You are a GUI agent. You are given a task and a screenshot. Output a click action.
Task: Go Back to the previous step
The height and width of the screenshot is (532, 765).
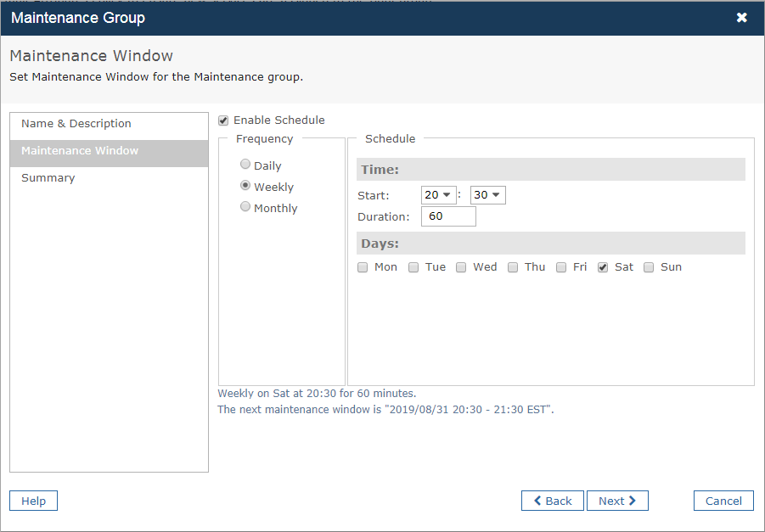pyautogui.click(x=552, y=501)
